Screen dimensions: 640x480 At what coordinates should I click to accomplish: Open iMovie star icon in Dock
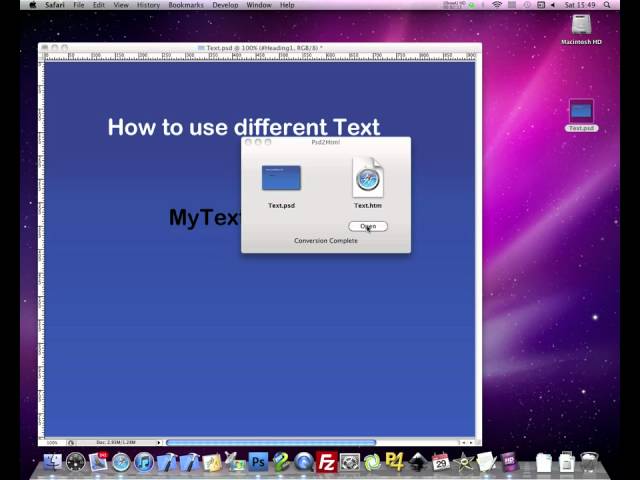point(464,462)
